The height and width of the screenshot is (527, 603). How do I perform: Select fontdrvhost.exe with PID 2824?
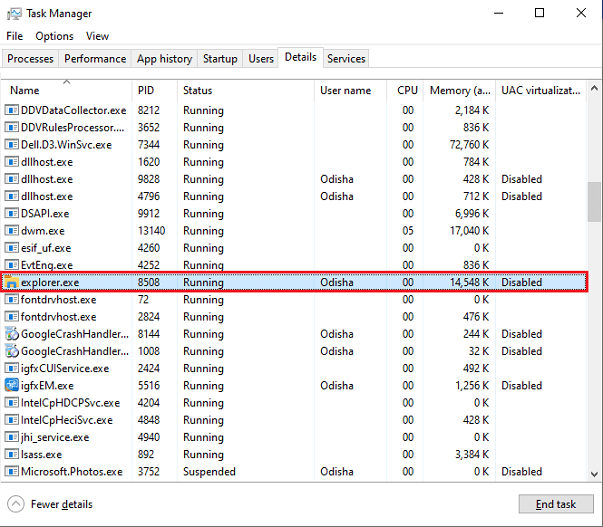pyautogui.click(x=58, y=317)
